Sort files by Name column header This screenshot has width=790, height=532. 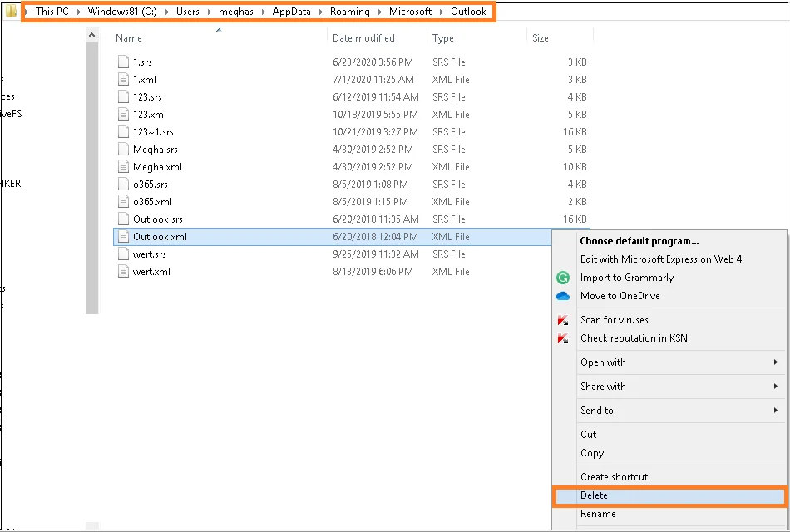tap(128, 37)
